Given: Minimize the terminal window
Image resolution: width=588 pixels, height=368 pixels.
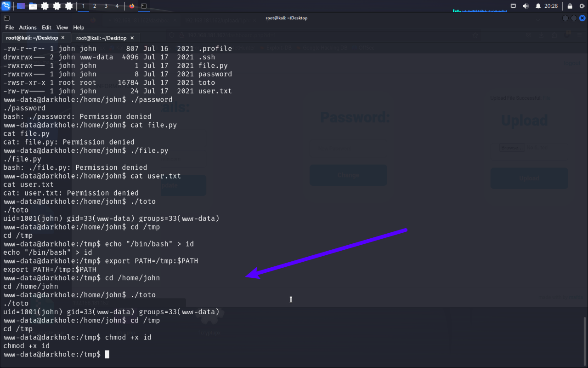Looking at the screenshot, I should coord(565,18).
